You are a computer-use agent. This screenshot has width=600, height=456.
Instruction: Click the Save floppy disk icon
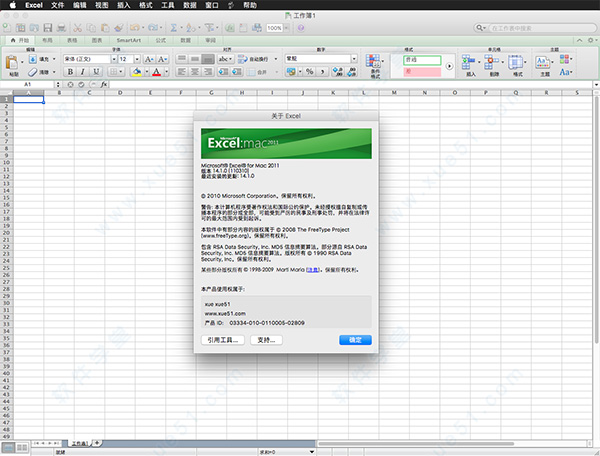pyautogui.click(x=48, y=28)
